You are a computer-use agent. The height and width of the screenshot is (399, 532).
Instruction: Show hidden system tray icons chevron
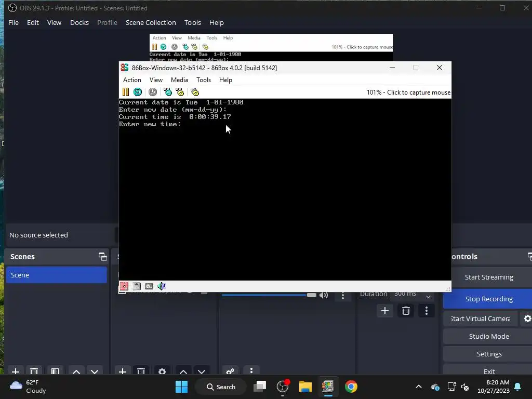419,387
